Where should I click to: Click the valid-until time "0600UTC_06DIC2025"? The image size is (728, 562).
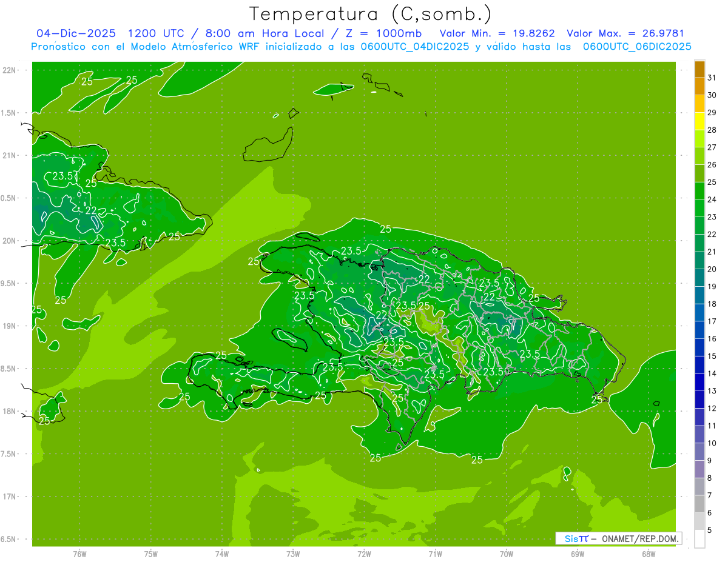tap(637, 46)
